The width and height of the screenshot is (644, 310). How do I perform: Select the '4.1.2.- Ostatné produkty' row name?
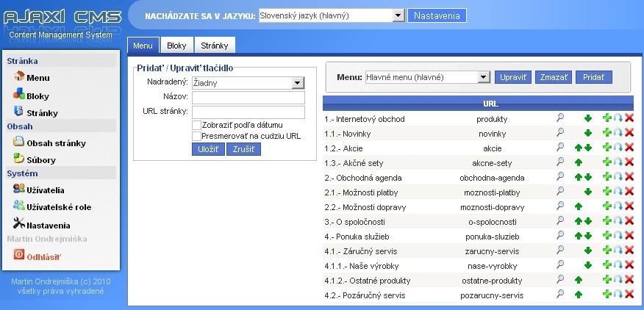click(x=367, y=281)
